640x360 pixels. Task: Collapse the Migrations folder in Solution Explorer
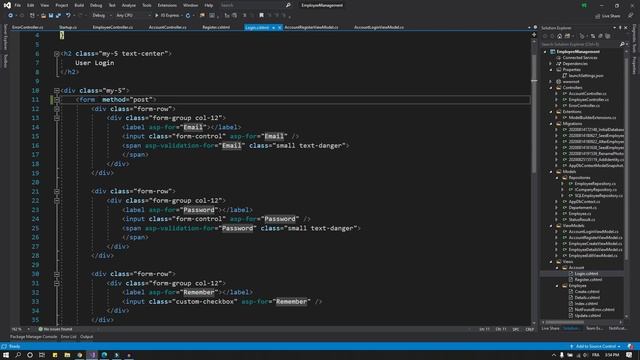(x=551, y=124)
